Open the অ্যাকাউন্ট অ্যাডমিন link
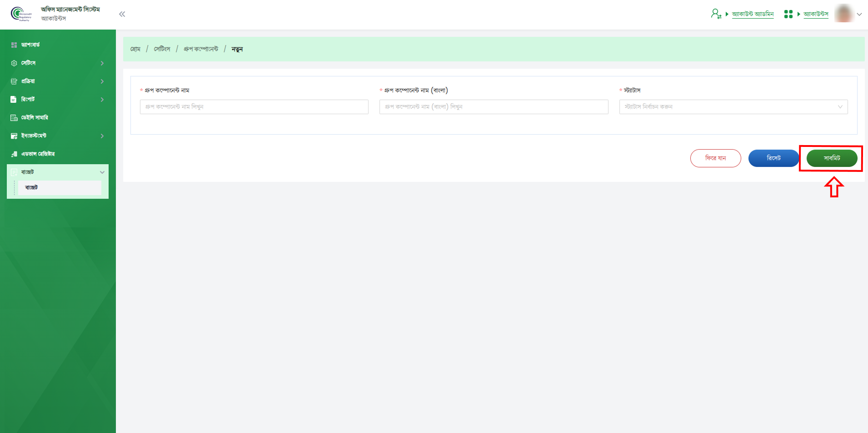The image size is (868, 433). [x=753, y=14]
